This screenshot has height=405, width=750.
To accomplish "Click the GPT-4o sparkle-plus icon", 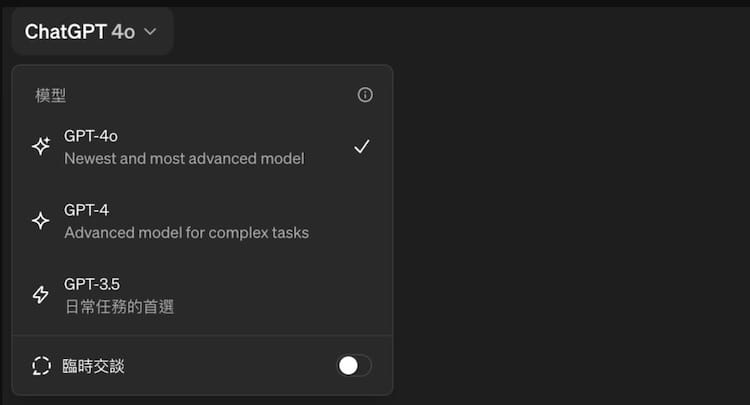I will [x=41, y=146].
